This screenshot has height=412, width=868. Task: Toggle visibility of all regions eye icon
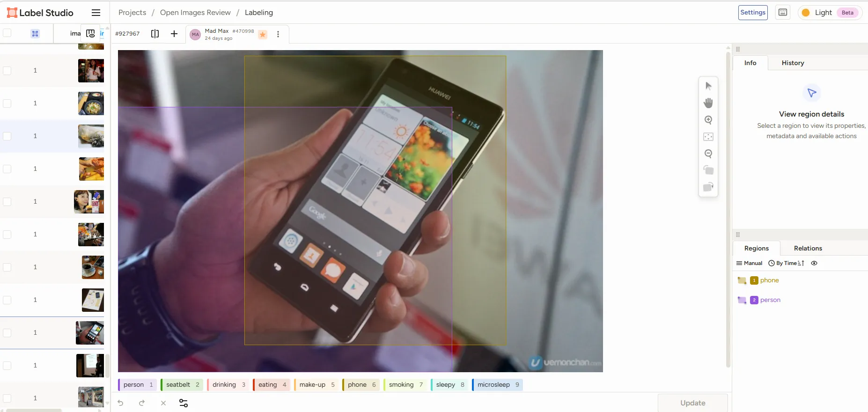[x=814, y=263]
